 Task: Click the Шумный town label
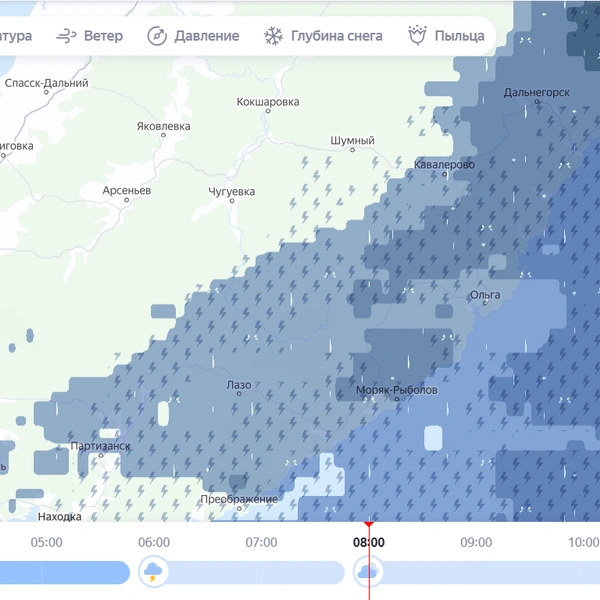click(352, 140)
